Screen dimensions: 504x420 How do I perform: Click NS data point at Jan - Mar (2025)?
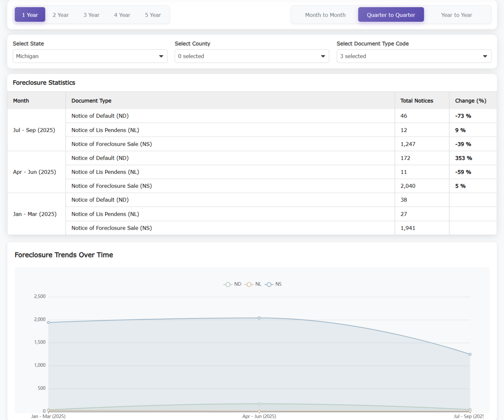point(48,322)
